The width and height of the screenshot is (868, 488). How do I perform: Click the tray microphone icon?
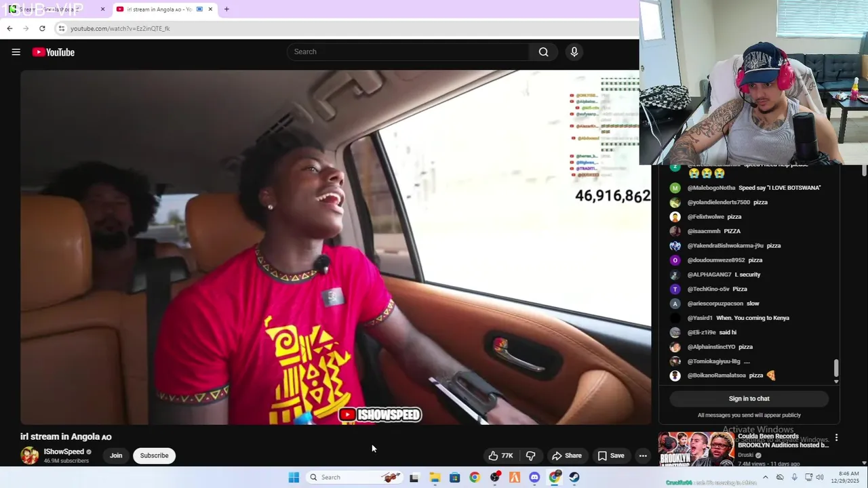(x=794, y=477)
